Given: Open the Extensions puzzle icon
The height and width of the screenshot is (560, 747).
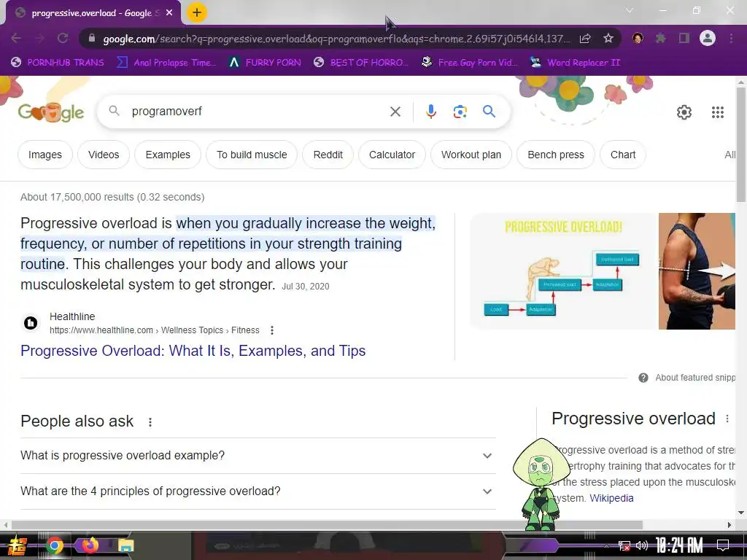Looking at the screenshot, I should pyautogui.click(x=660, y=38).
